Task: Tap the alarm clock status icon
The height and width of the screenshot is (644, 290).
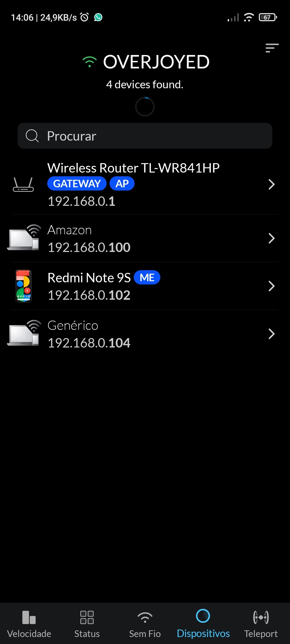Action: (84, 17)
